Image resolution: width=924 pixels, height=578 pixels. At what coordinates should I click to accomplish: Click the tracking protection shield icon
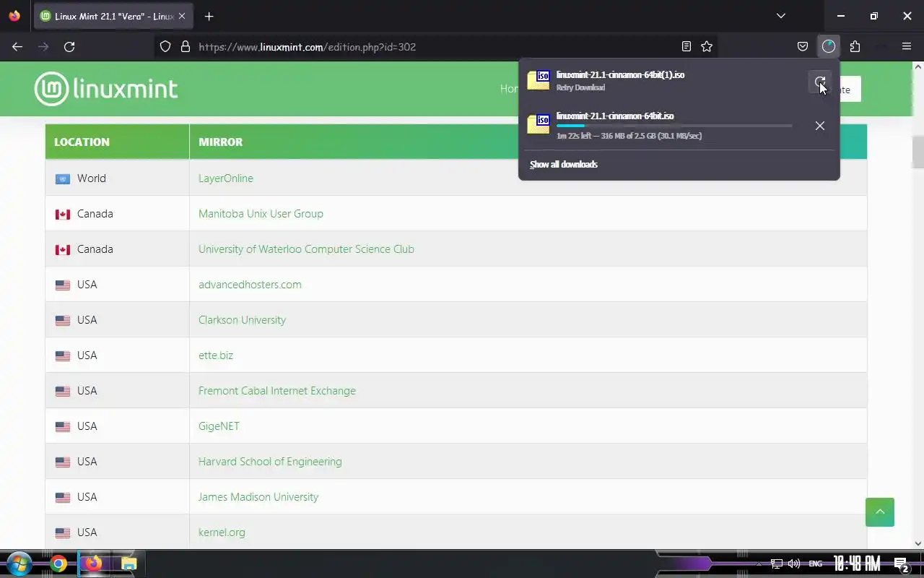[165, 46]
